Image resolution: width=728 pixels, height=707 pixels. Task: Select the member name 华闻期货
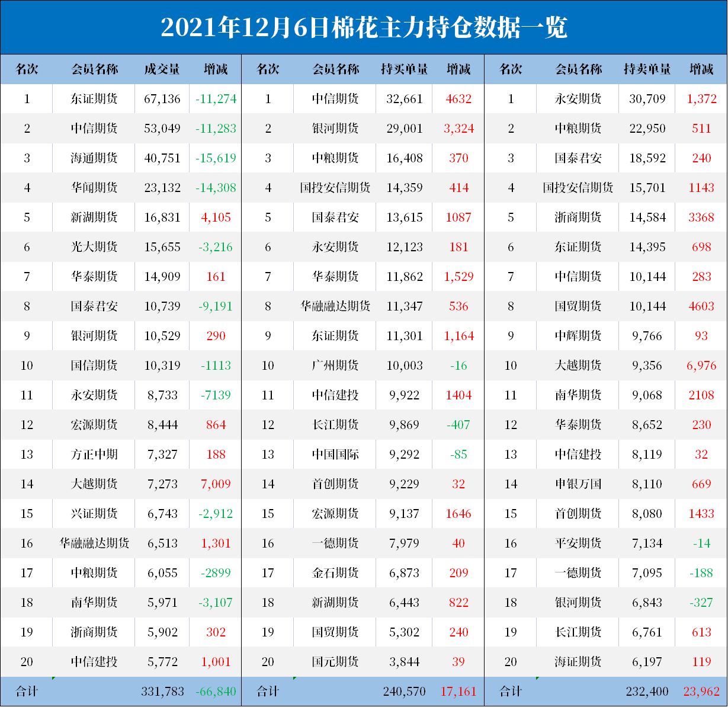pos(94,188)
